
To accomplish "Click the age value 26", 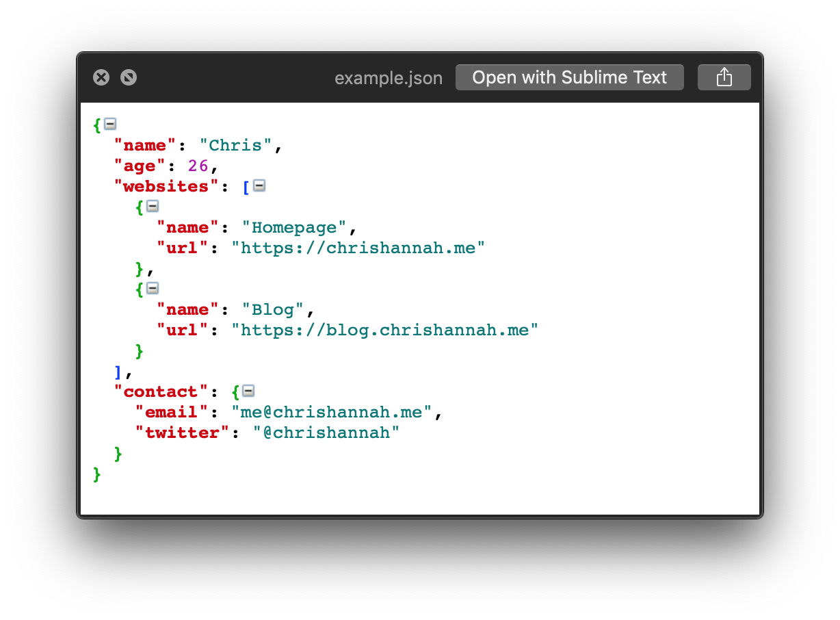I will (198, 166).
